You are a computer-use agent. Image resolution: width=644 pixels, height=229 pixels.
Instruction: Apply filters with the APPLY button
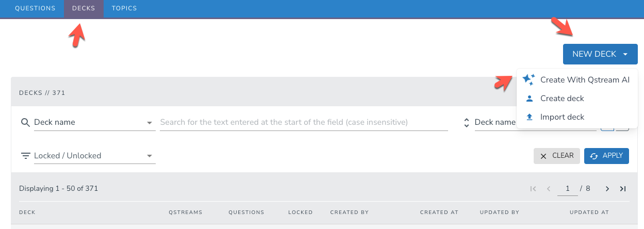pos(606,156)
